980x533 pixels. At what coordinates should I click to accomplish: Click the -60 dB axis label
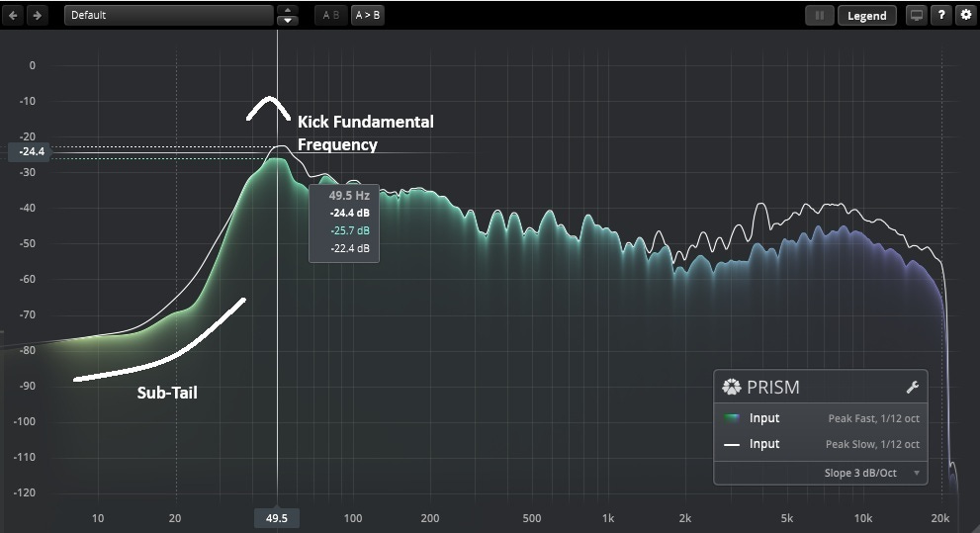point(27,279)
